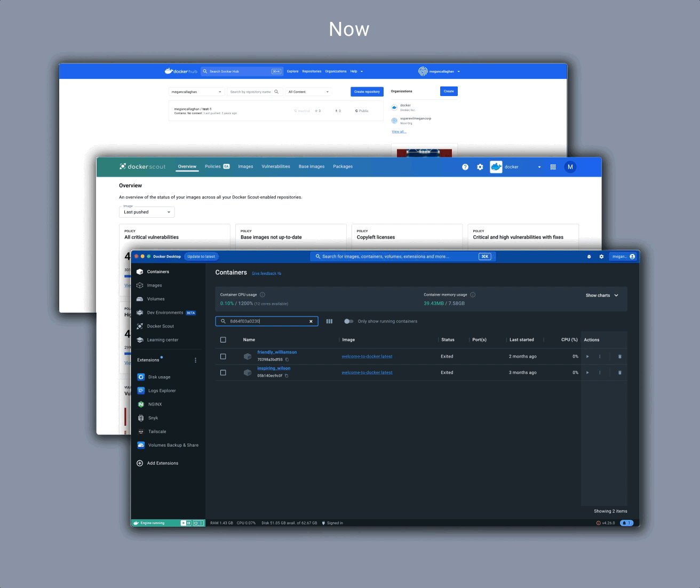The height and width of the screenshot is (588, 700).
Task: Open the Volumes section
Action: pos(156,299)
